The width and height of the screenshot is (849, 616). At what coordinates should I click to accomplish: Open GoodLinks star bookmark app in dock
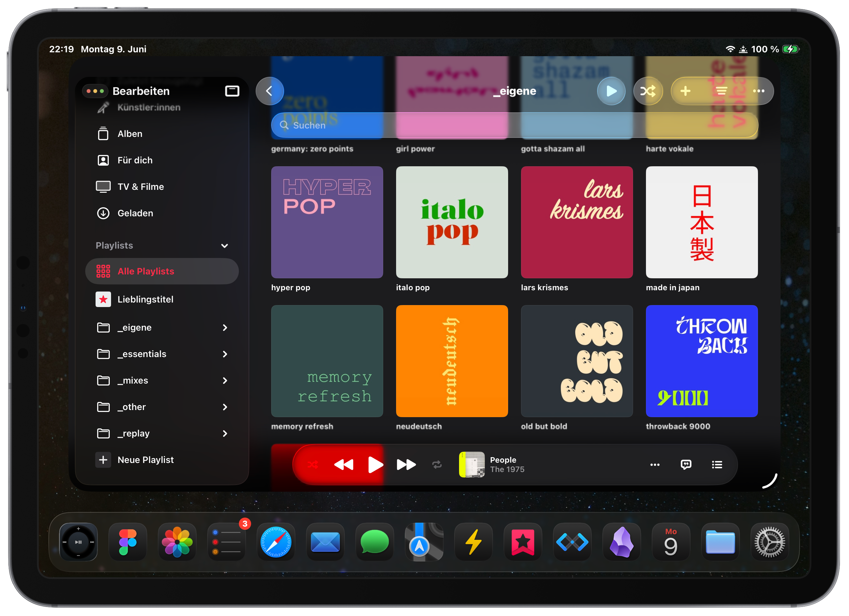523,542
